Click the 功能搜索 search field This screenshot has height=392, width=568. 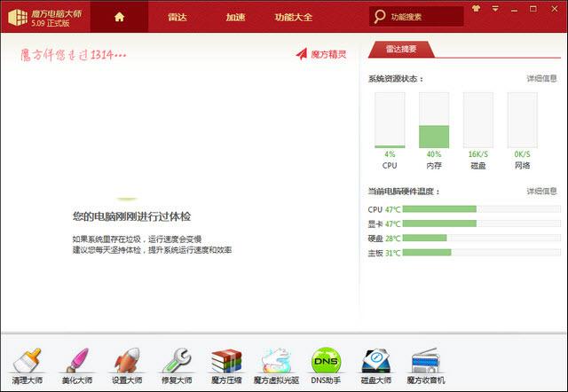(416, 17)
